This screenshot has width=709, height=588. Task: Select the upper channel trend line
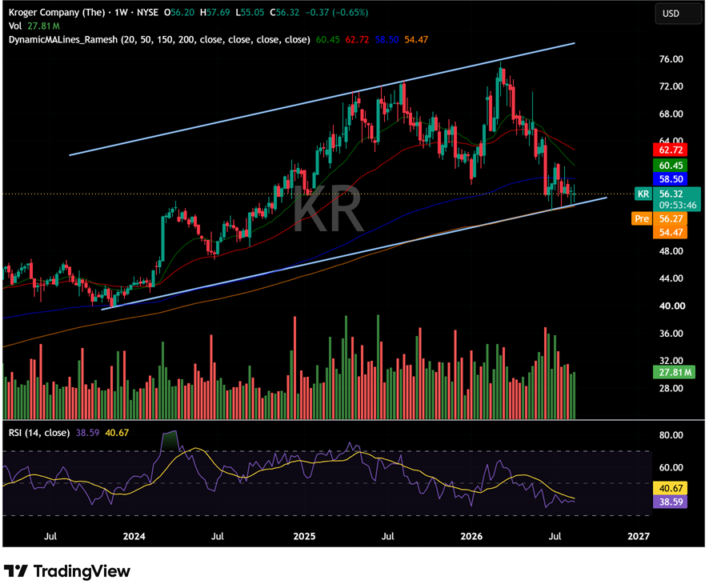[x=322, y=99]
